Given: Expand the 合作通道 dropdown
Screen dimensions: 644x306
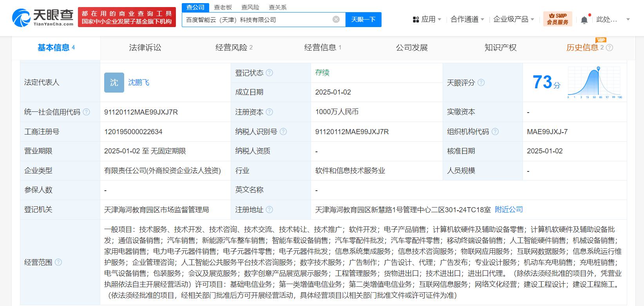Looking at the screenshot, I should pyautogui.click(x=467, y=19).
